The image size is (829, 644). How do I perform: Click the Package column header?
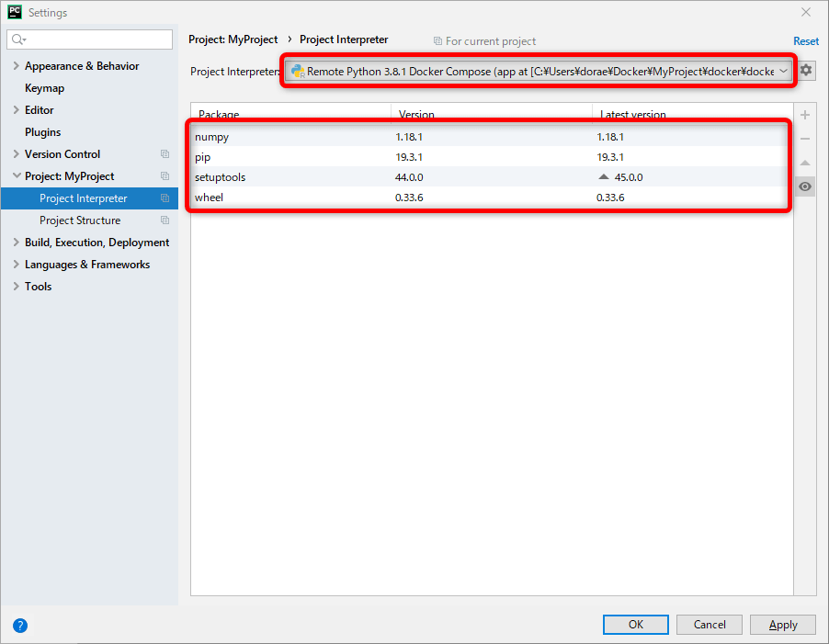[291, 114]
